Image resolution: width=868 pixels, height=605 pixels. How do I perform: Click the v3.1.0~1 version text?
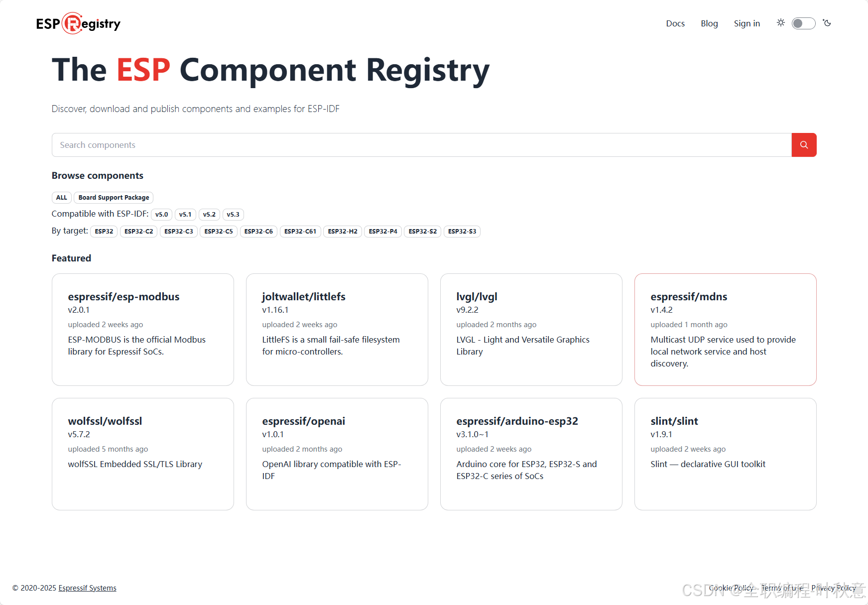[472, 434]
